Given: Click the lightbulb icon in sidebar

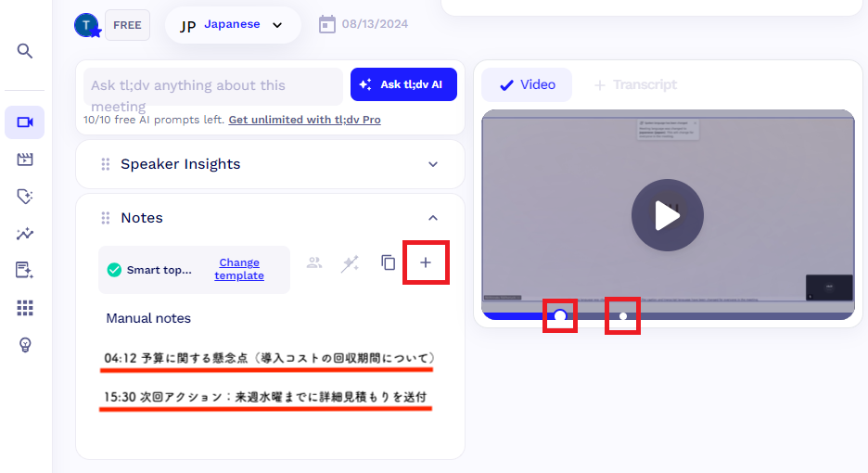Looking at the screenshot, I should pos(25,344).
